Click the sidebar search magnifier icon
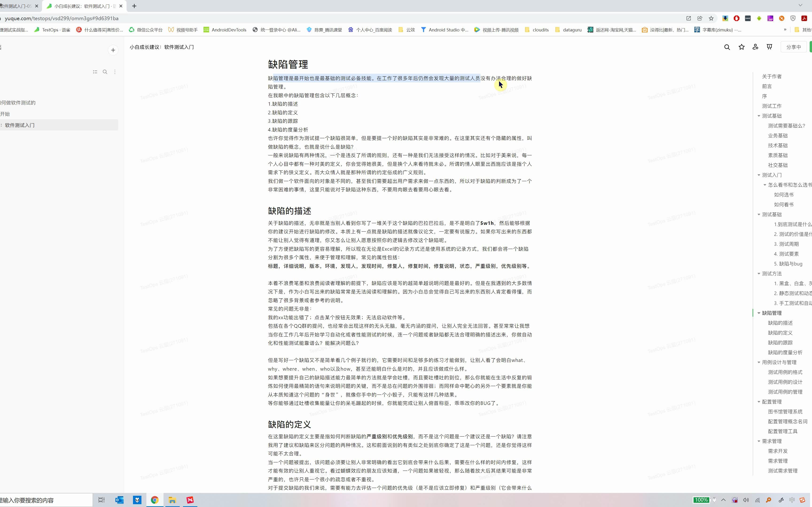The height and width of the screenshot is (507, 812). [x=105, y=72]
